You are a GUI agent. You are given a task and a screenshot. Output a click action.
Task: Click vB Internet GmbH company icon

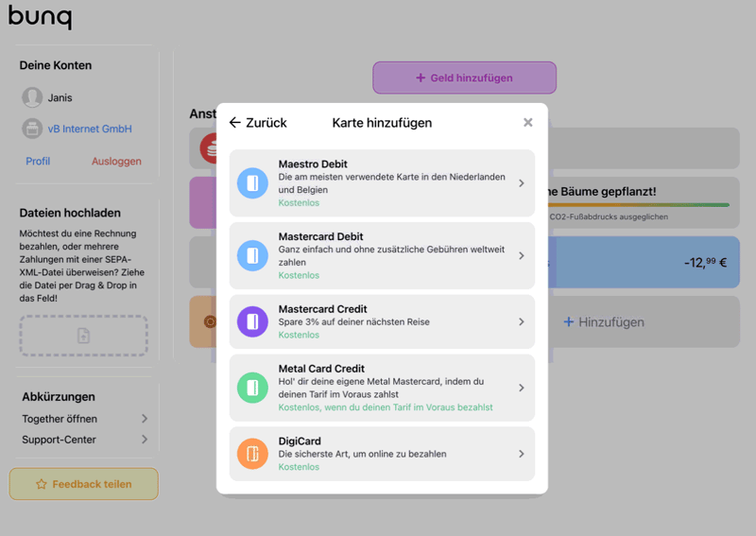click(x=32, y=129)
